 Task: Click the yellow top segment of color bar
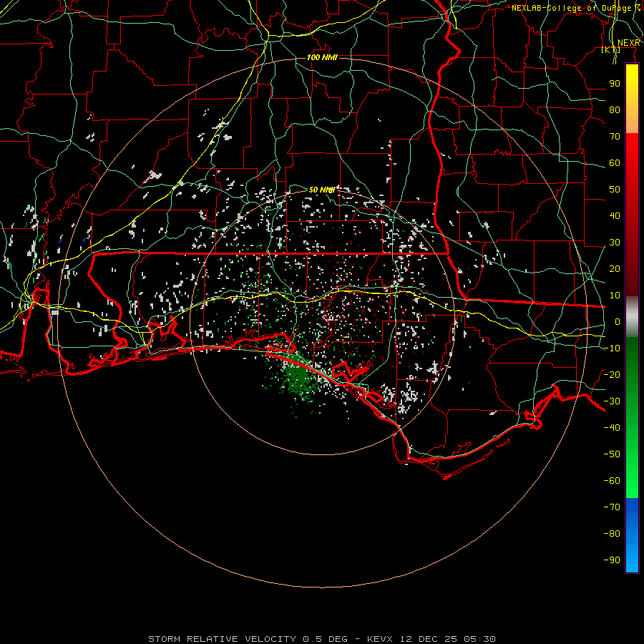coord(632,99)
